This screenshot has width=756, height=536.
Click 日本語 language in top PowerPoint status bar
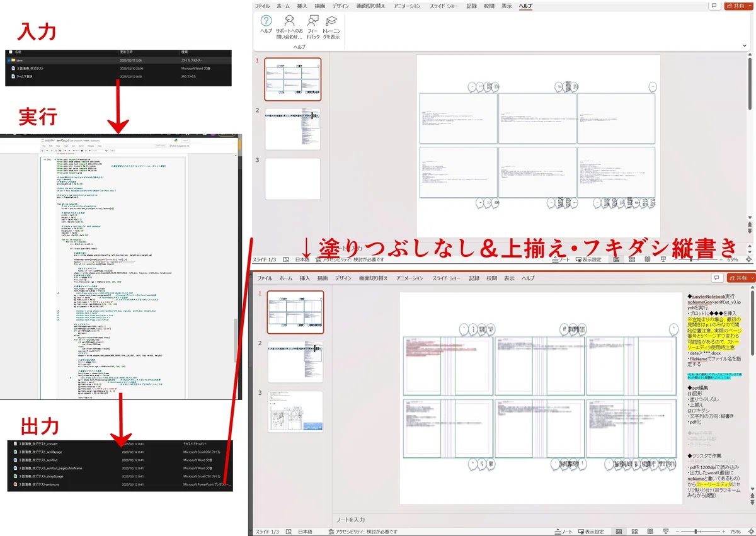click(x=302, y=259)
